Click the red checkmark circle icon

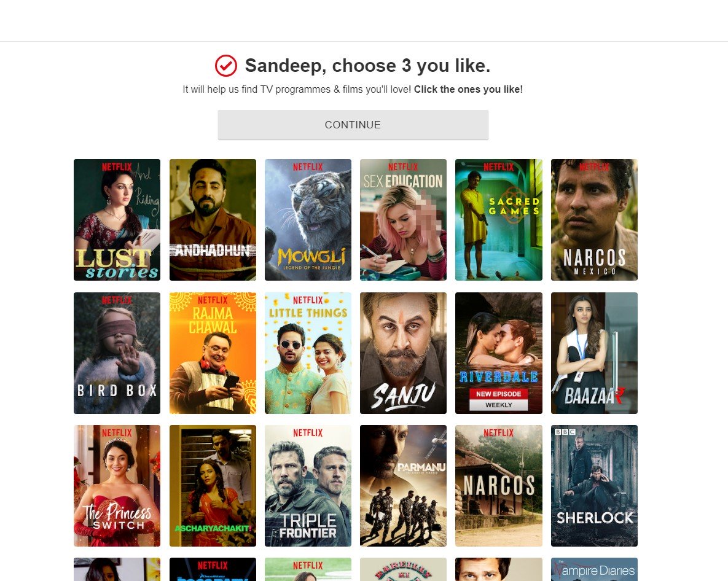(x=226, y=66)
